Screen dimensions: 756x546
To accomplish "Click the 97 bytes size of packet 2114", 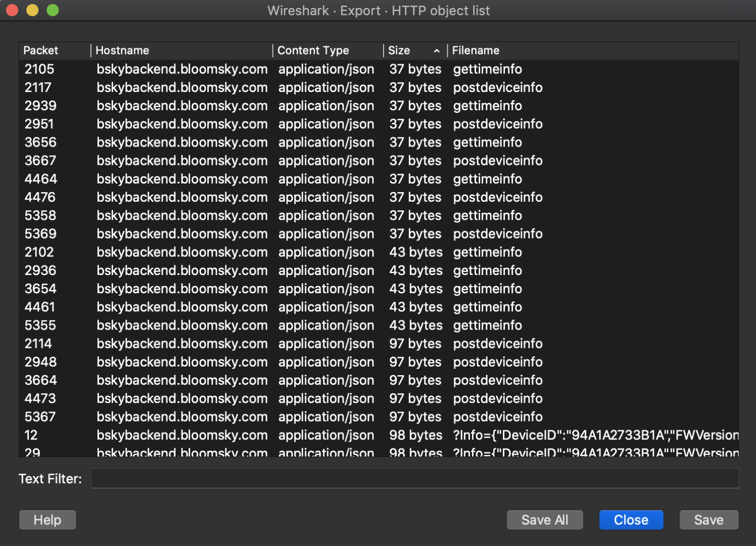I will (x=415, y=344).
